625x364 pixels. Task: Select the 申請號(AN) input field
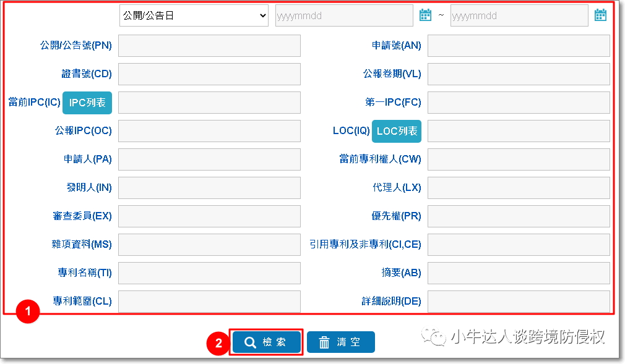(x=519, y=46)
